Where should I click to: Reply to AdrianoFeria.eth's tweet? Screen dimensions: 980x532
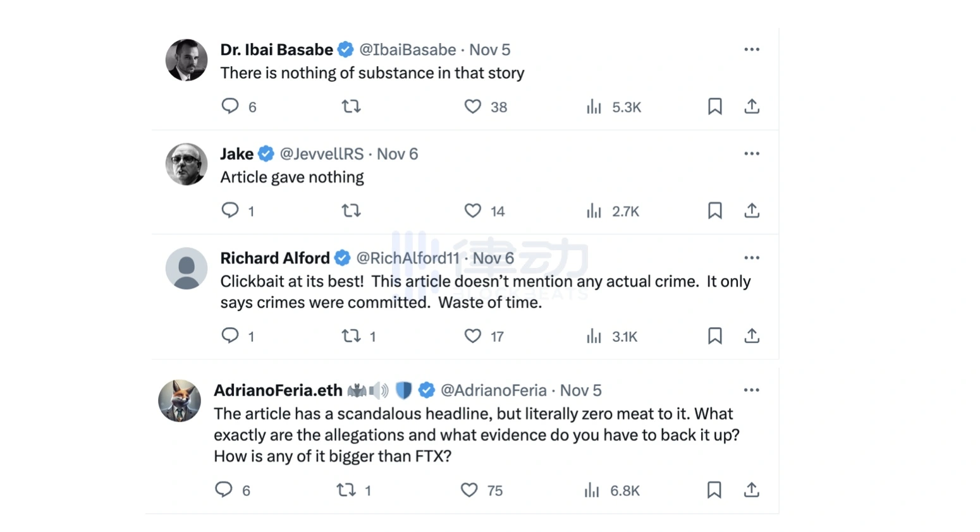click(224, 490)
